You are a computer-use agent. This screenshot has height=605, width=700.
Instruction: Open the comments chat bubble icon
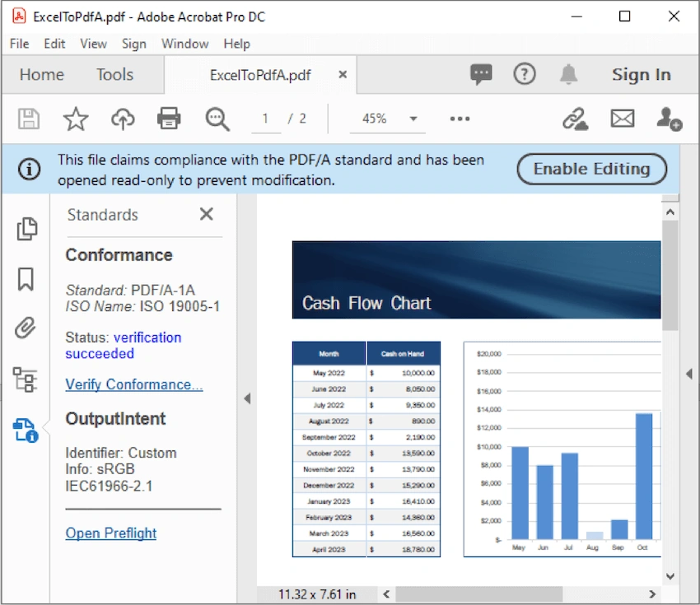click(481, 75)
